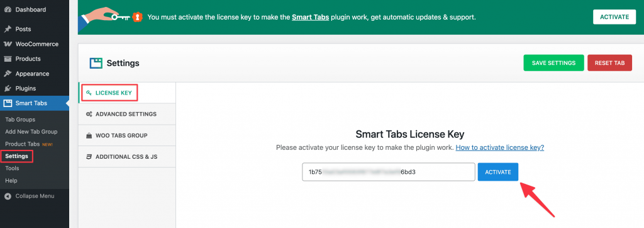The image size is (644, 228).
Task: Click the Save Settings button
Action: coord(553,64)
